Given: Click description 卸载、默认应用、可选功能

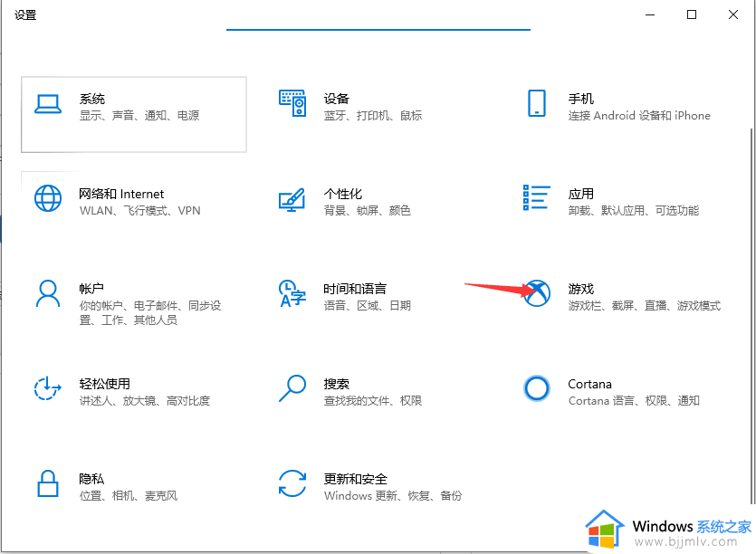Looking at the screenshot, I should 634,211.
